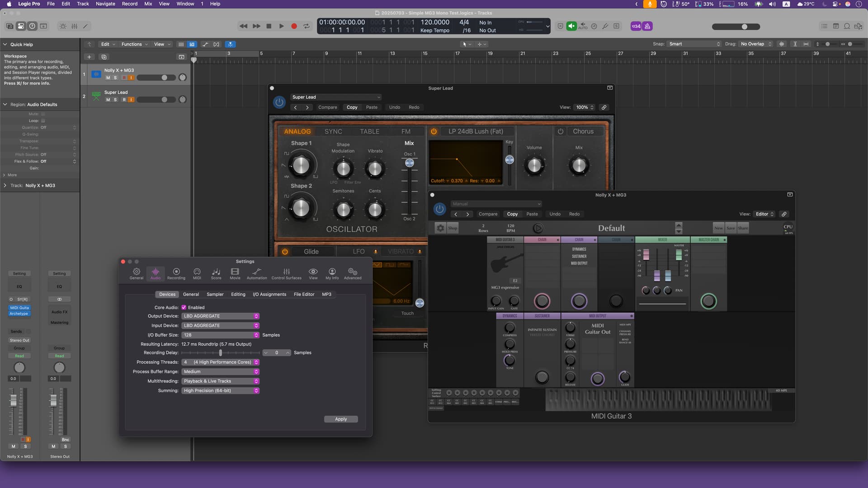Open the List Editors icon
This screenshot has height=488, width=868.
824,26
